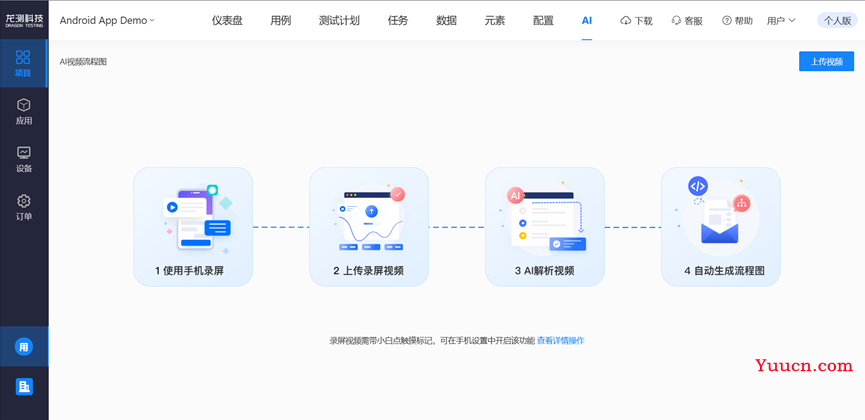Click the 帮助 question mark icon
This screenshot has width=865, height=420.
(727, 20)
